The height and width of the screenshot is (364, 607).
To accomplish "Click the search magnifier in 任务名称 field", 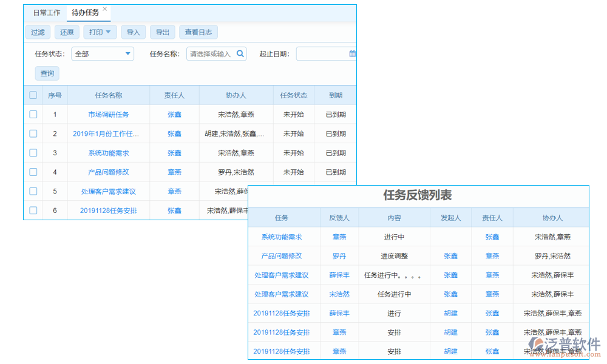I will pos(241,53).
